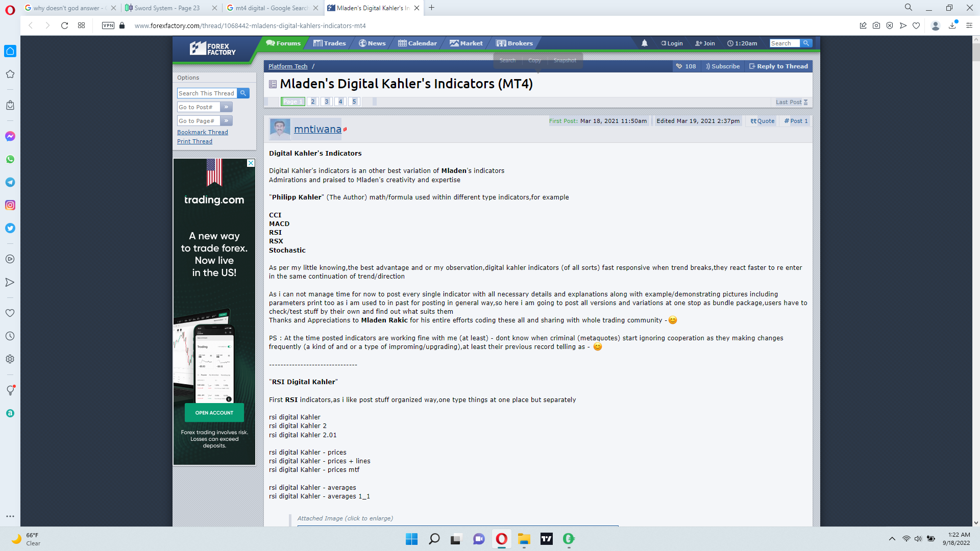Click the search thread magnifier button
Screen dimensions: 980x551
[x=243, y=93]
